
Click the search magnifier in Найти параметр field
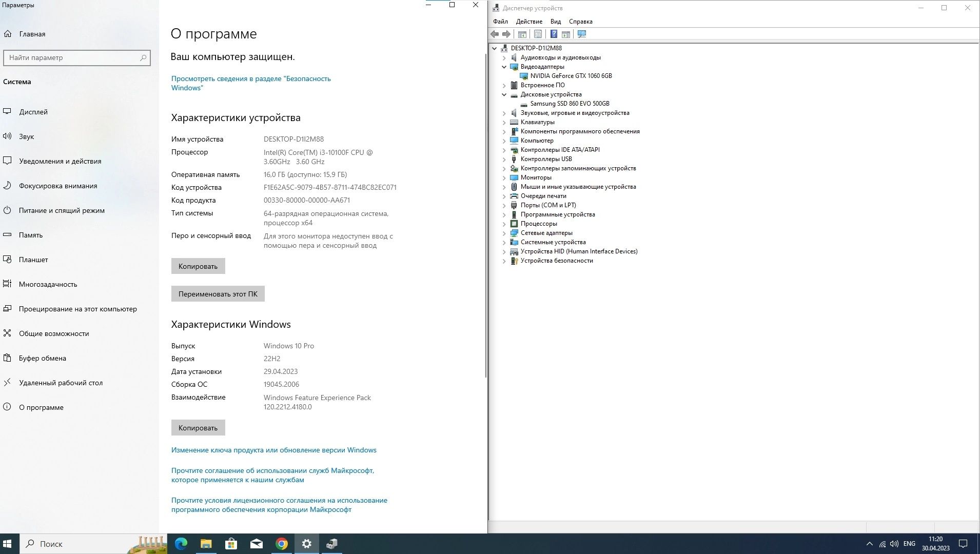coord(143,57)
